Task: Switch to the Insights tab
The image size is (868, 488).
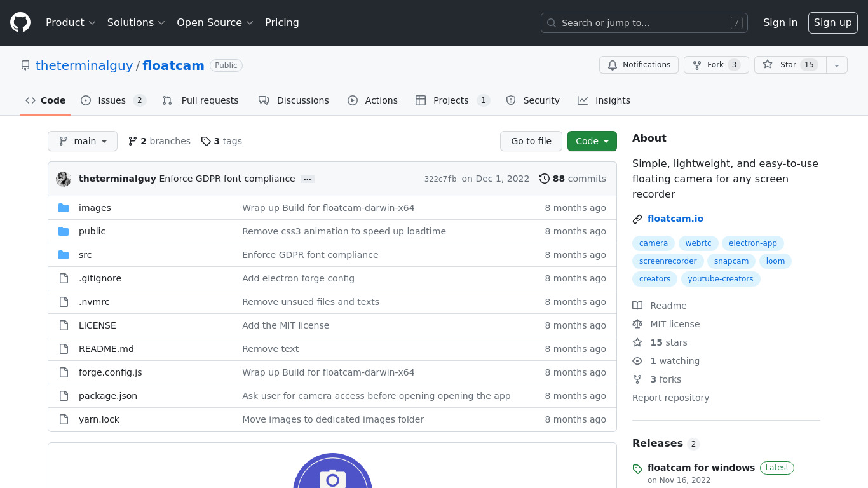Action: 604,100
